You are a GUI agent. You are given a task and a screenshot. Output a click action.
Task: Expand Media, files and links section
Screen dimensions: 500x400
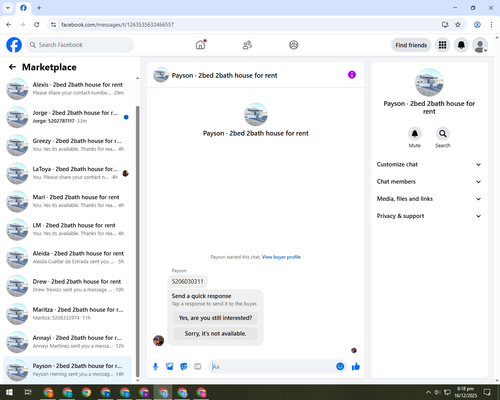coord(429,199)
